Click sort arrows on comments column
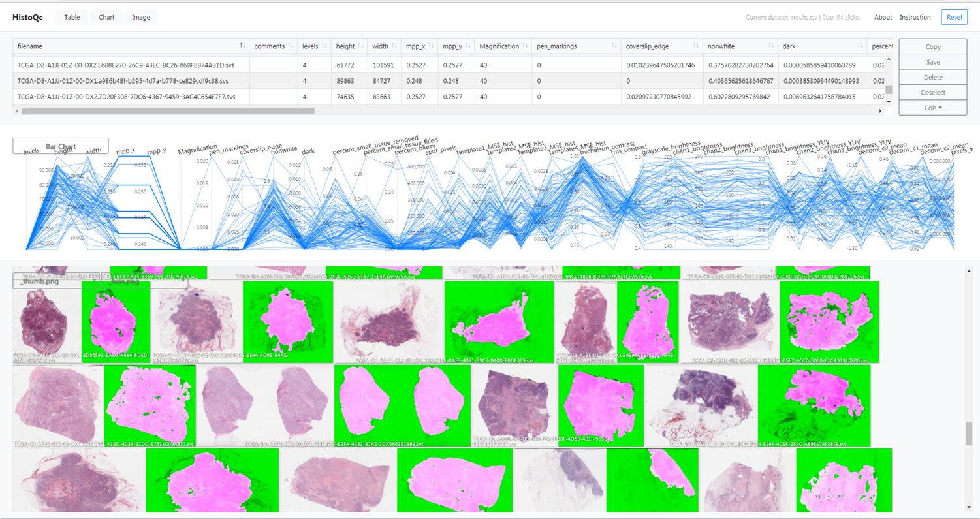The image size is (980, 519). 291,46
